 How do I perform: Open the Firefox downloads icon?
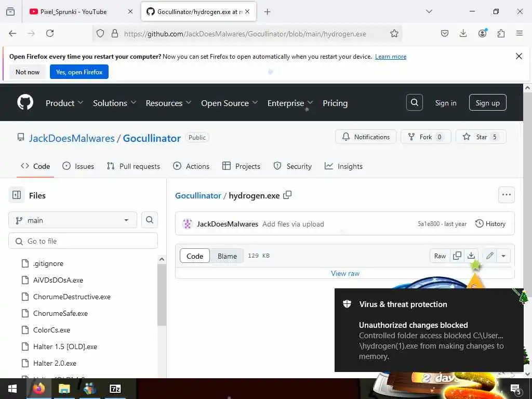tap(463, 33)
